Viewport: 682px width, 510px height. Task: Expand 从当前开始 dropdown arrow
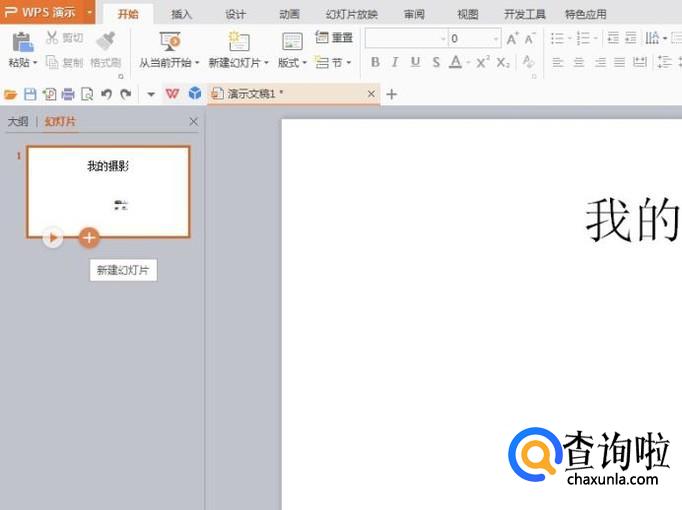pyautogui.click(x=197, y=63)
